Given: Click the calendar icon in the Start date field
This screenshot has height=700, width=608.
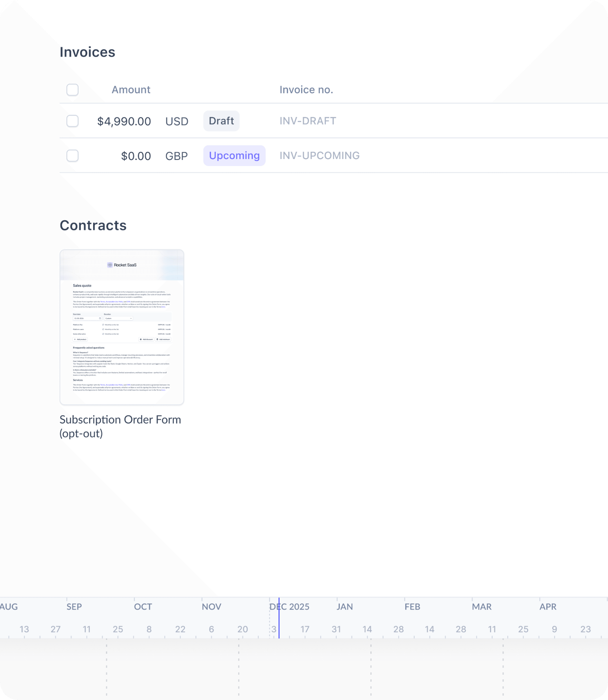Looking at the screenshot, I should (100, 319).
